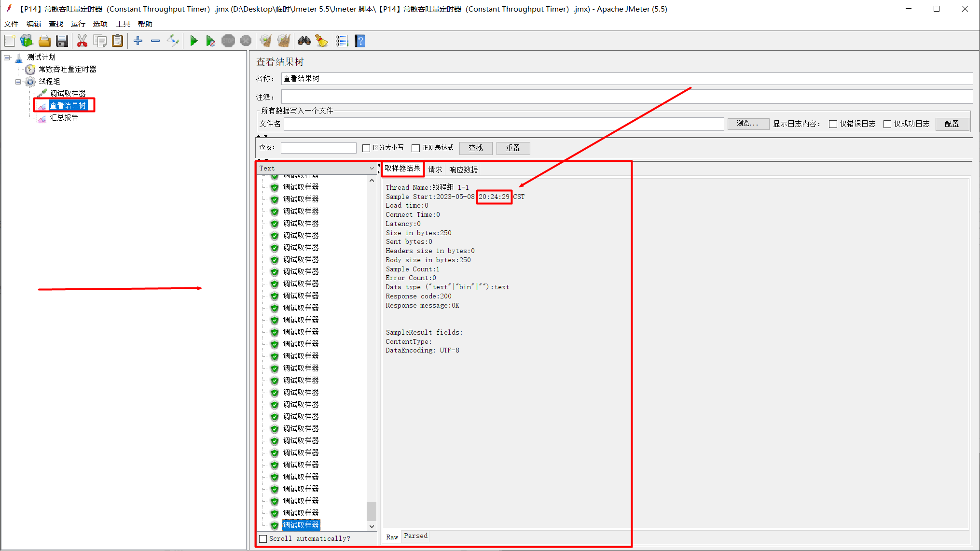Viewport: 980px width, 551px height.
Task: Select 查看结果树 listener in tree
Action: pos(68,105)
